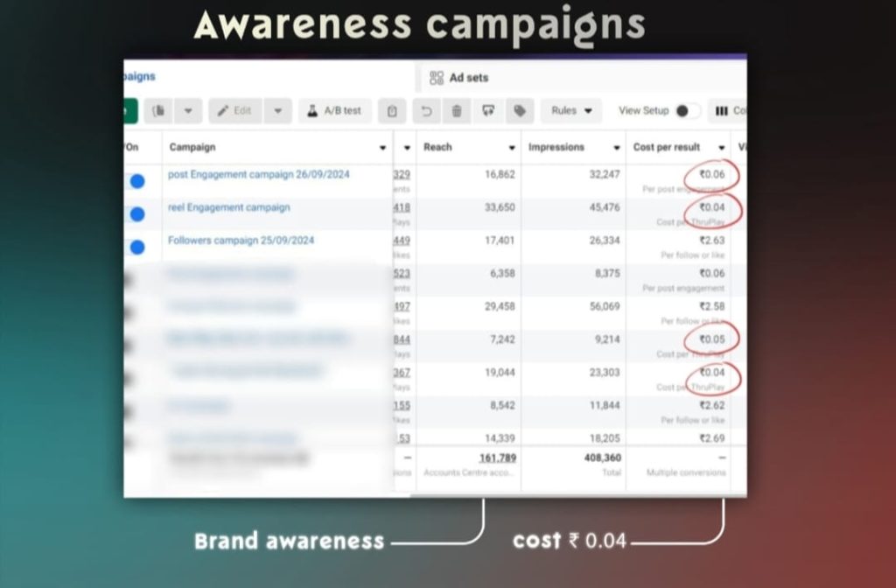Click reach value 33,650
896x588 pixels.
(x=500, y=207)
